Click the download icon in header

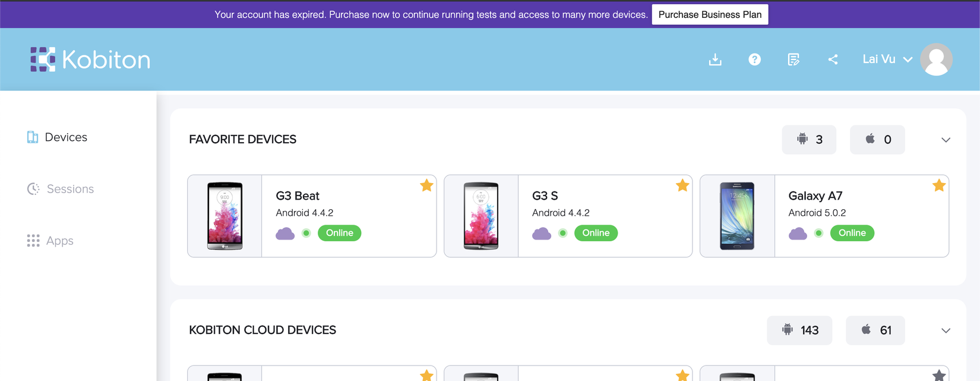[x=715, y=59]
